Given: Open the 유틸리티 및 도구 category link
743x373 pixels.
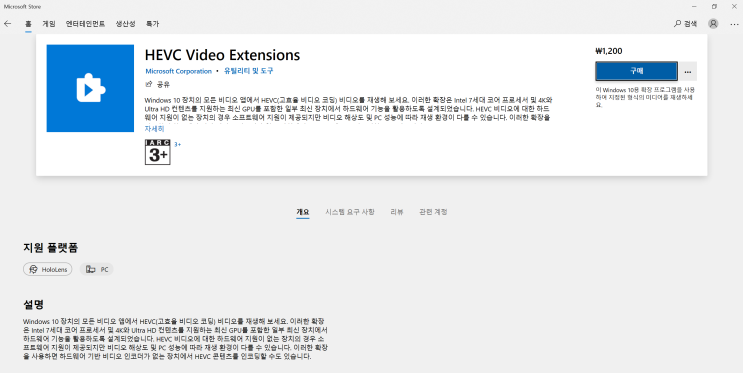Looking at the screenshot, I should (249, 71).
